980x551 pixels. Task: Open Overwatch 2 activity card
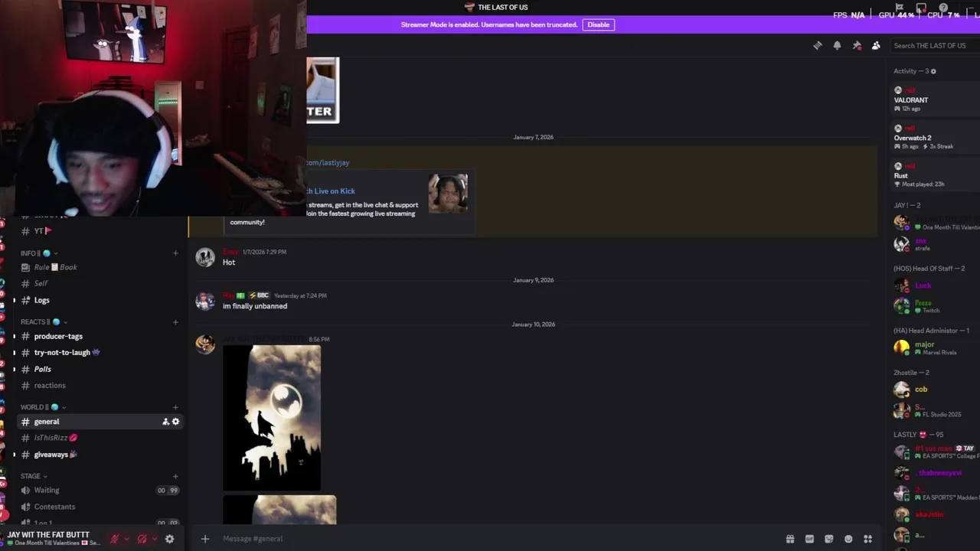(934, 138)
